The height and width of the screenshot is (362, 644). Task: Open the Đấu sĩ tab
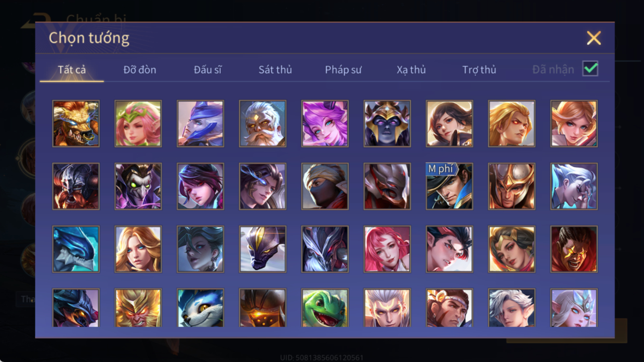click(207, 70)
